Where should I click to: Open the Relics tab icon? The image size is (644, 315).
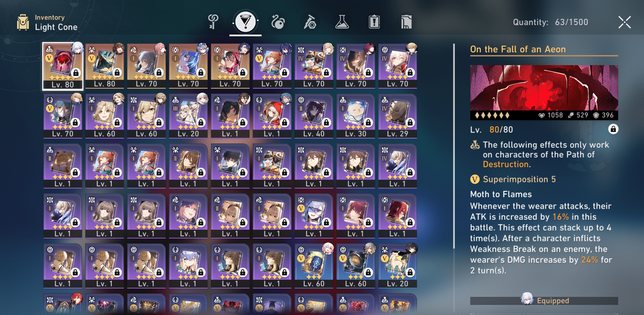point(310,22)
